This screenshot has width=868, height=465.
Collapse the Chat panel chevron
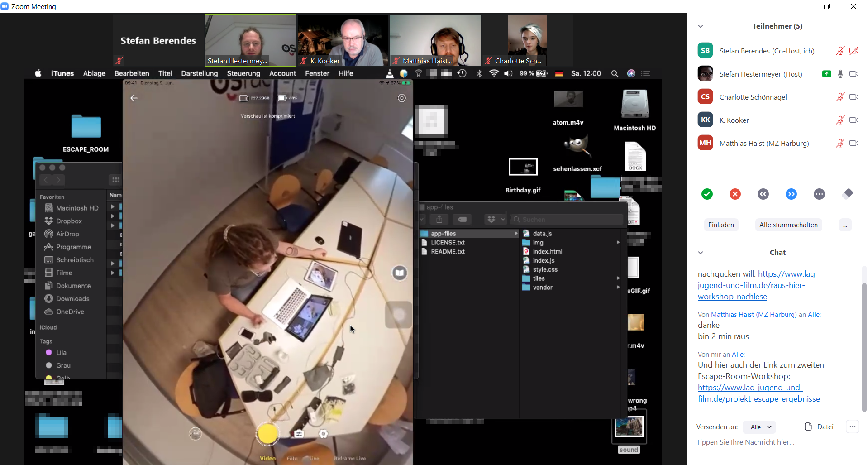click(x=701, y=253)
